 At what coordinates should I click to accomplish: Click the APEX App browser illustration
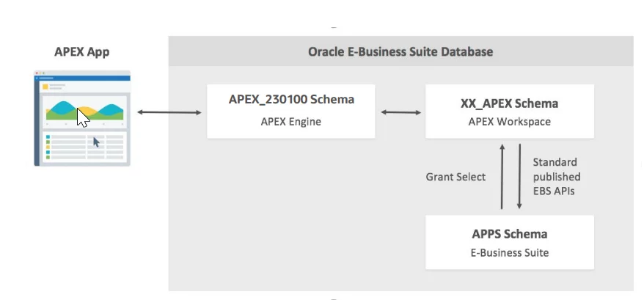click(x=82, y=118)
